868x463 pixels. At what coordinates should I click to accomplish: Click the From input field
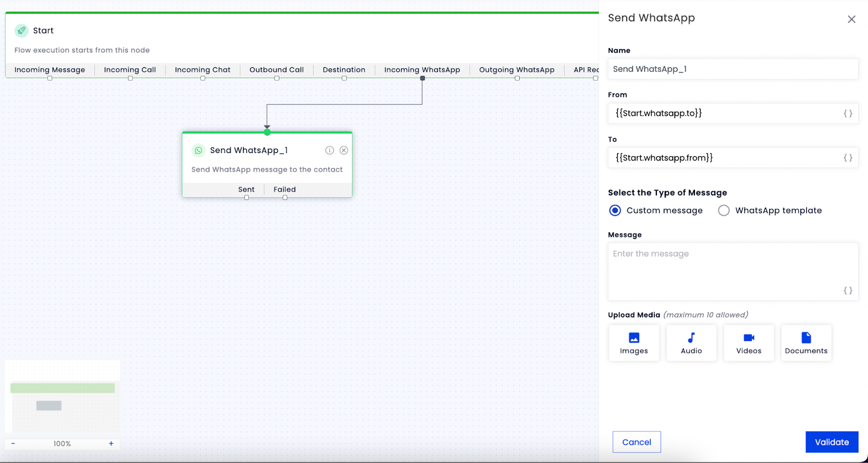733,113
